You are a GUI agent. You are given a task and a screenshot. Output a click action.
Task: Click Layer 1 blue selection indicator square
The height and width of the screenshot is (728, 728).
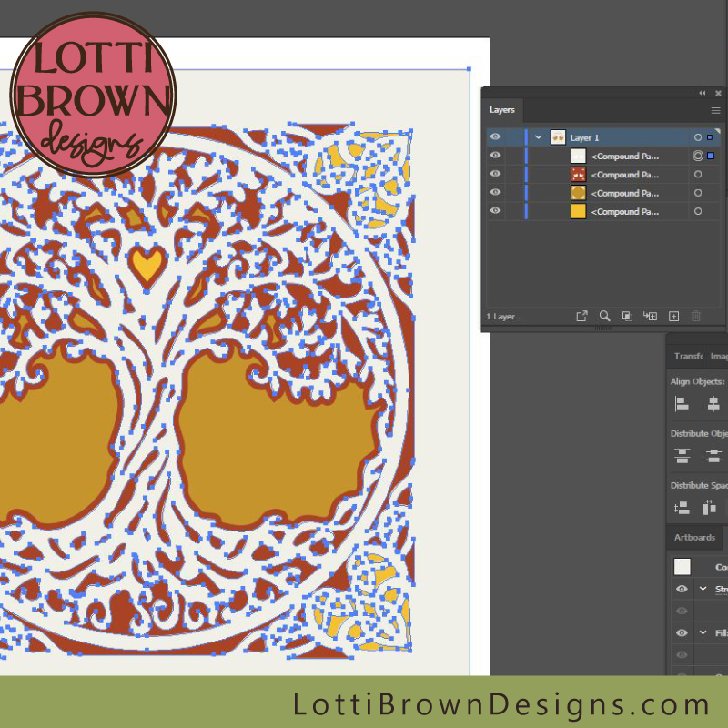[x=710, y=137]
